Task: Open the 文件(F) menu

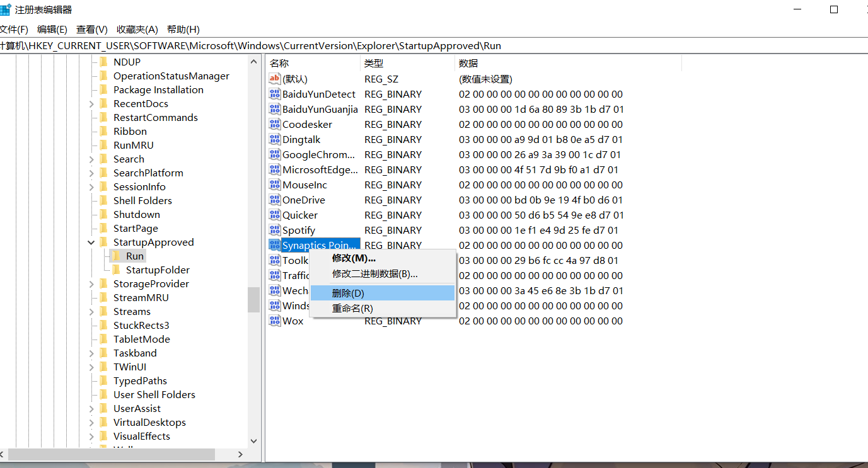Action: tap(14, 29)
